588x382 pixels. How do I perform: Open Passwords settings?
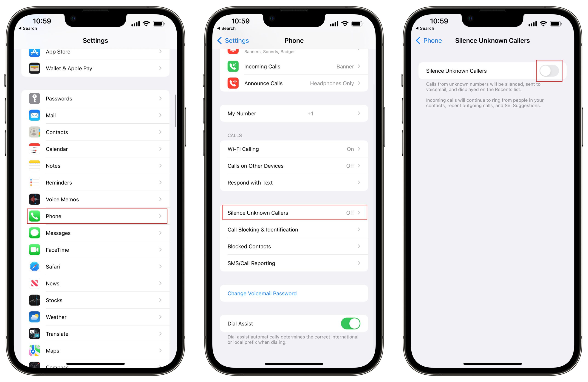(x=95, y=99)
